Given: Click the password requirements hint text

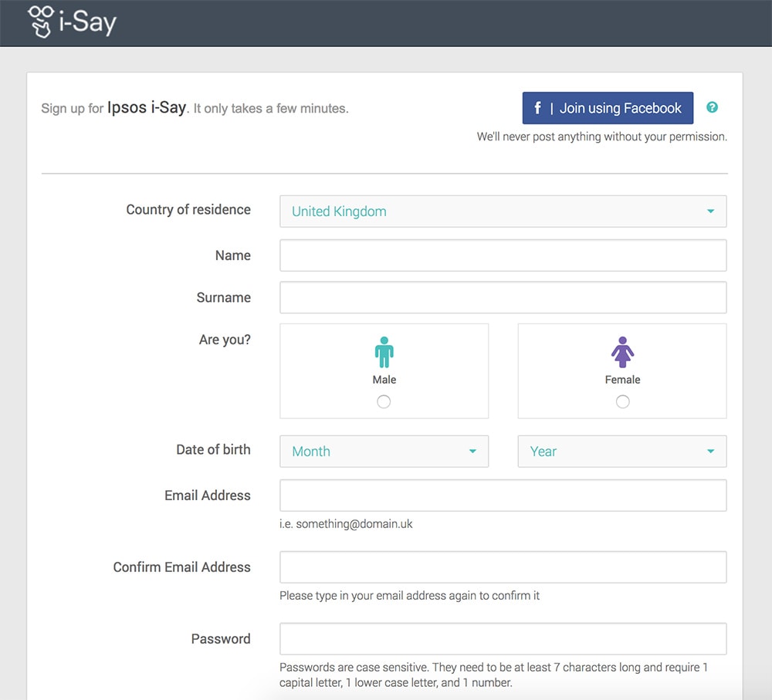Looking at the screenshot, I should click(x=494, y=675).
